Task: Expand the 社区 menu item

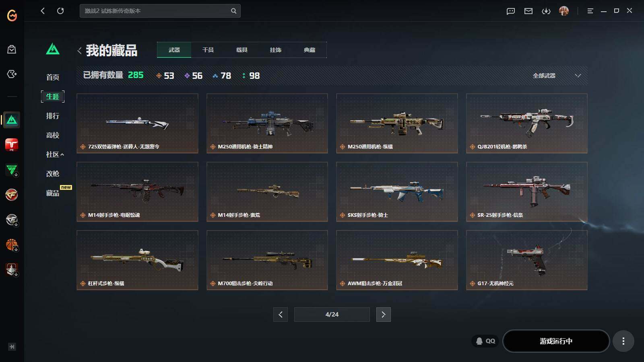Action: point(55,154)
